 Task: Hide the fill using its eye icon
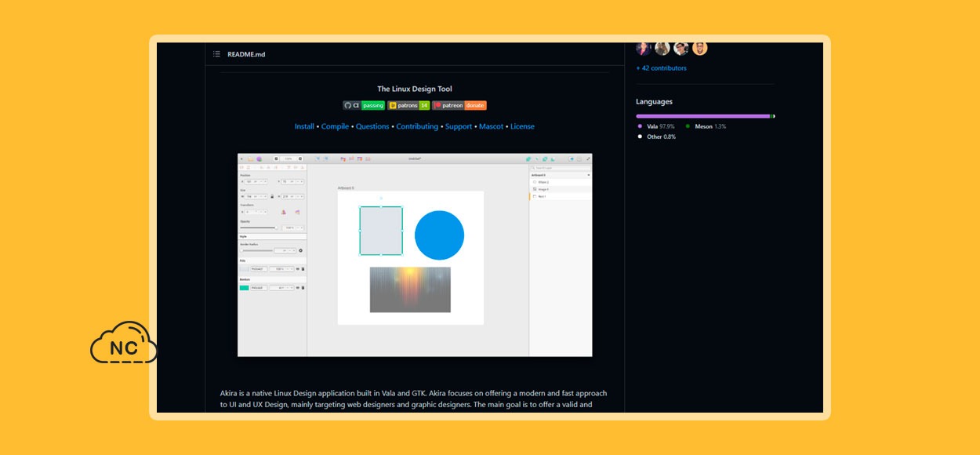click(x=298, y=269)
